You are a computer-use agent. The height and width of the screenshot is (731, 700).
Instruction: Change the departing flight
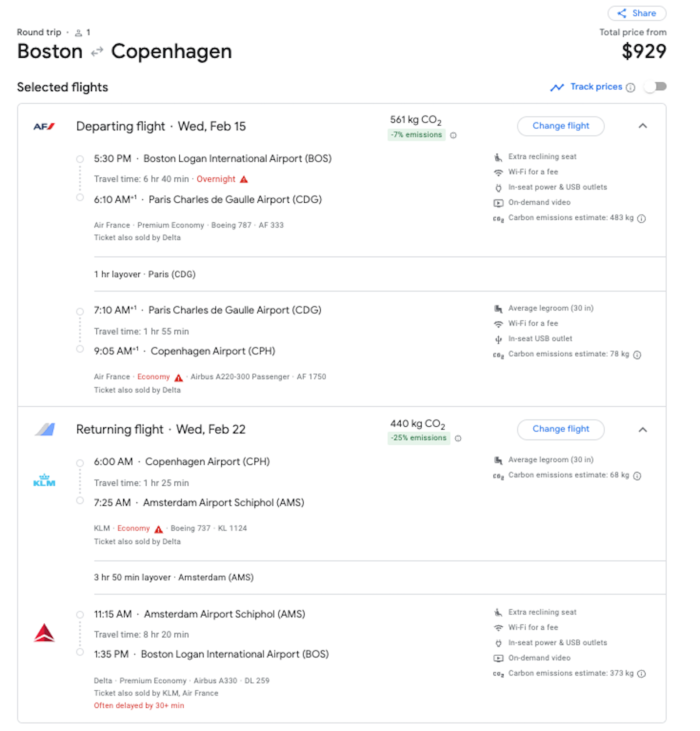click(x=560, y=126)
